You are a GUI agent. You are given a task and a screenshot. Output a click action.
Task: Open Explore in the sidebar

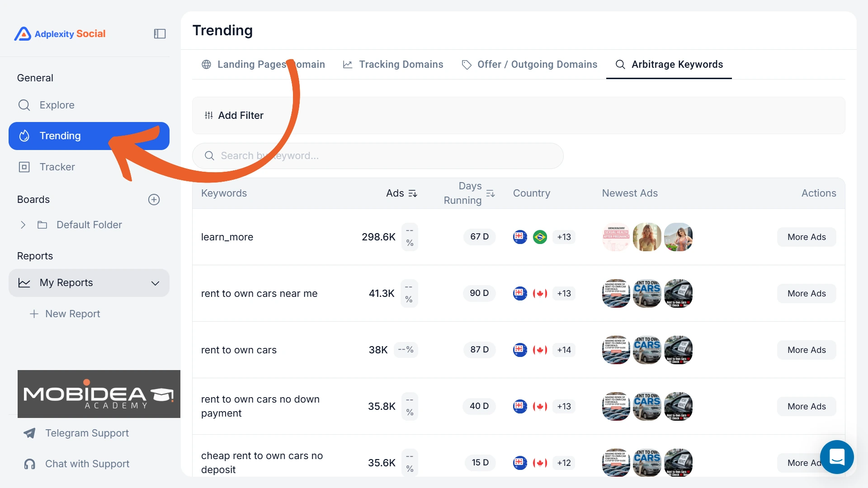click(x=89, y=105)
